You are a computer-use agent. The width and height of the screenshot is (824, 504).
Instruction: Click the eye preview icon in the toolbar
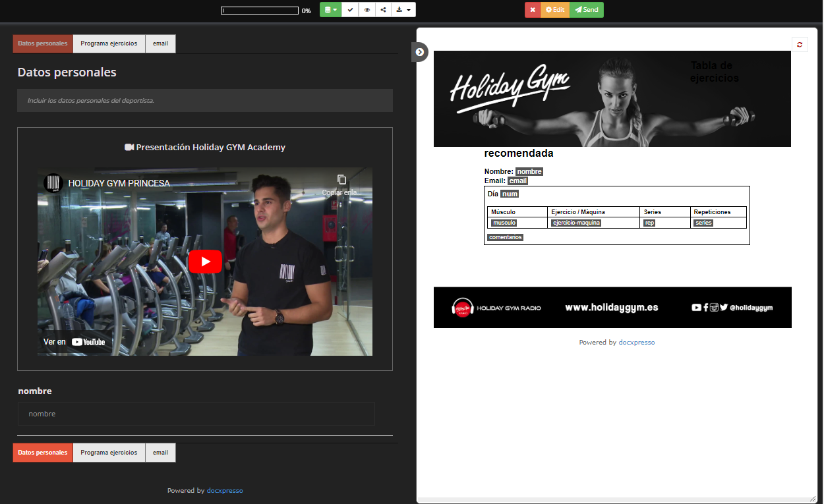point(367,10)
